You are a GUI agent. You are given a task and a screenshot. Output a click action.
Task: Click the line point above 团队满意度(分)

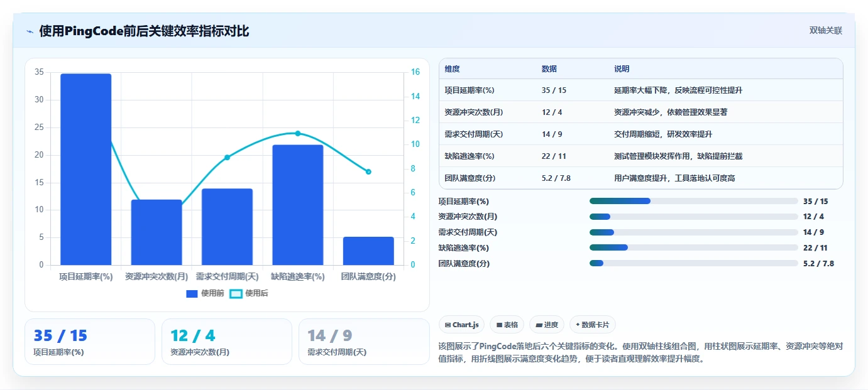[x=368, y=171]
